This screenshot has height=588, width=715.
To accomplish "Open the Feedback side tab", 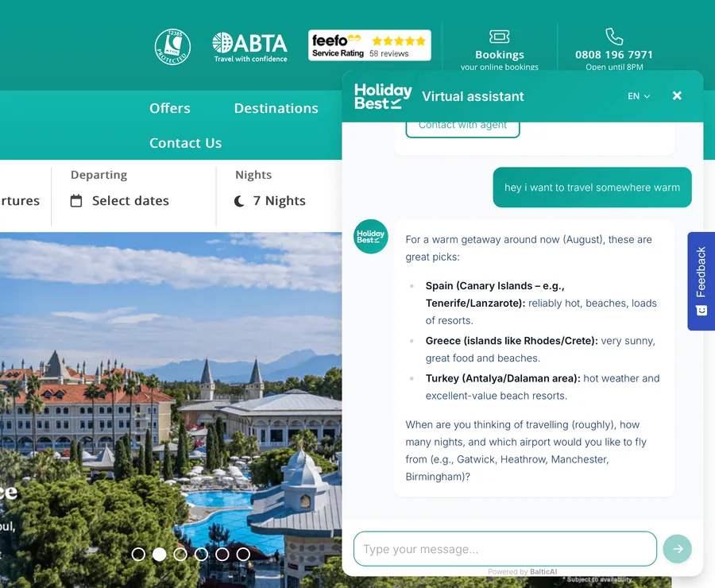I will [x=701, y=281].
